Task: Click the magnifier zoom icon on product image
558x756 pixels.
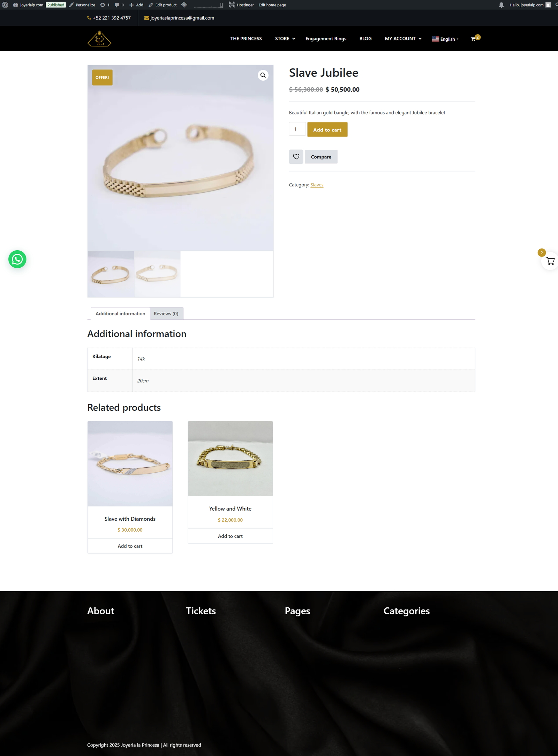Action: (x=263, y=75)
